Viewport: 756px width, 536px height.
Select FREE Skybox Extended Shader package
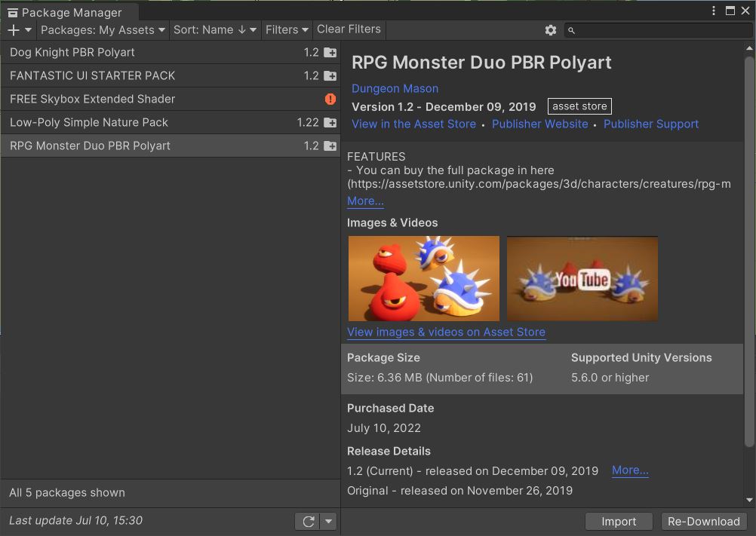pyautogui.click(x=171, y=99)
